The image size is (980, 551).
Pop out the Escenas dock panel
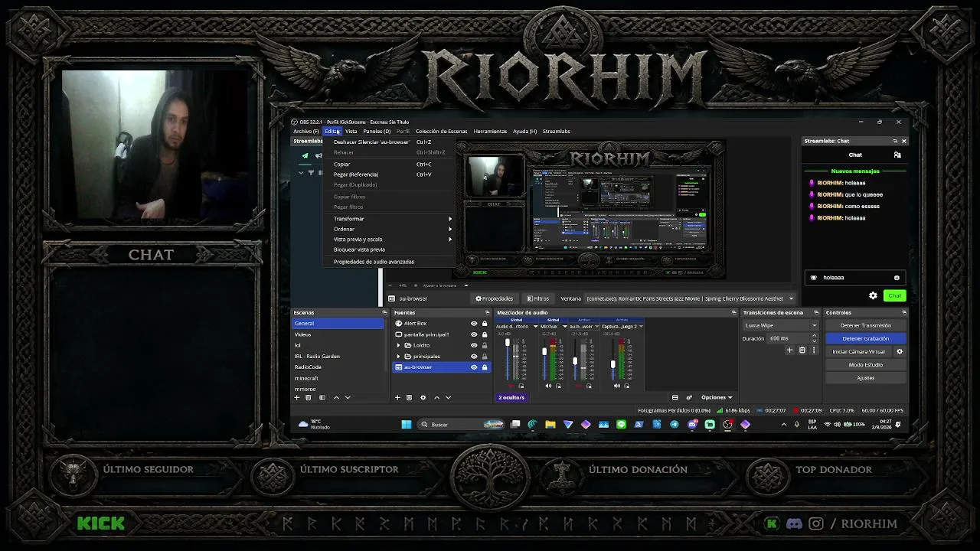click(384, 312)
